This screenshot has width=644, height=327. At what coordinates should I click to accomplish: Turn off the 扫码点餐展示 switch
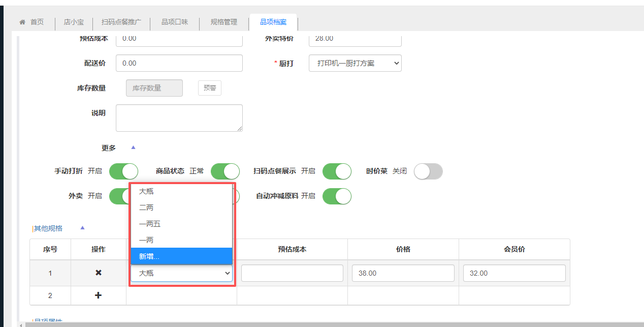[337, 171]
